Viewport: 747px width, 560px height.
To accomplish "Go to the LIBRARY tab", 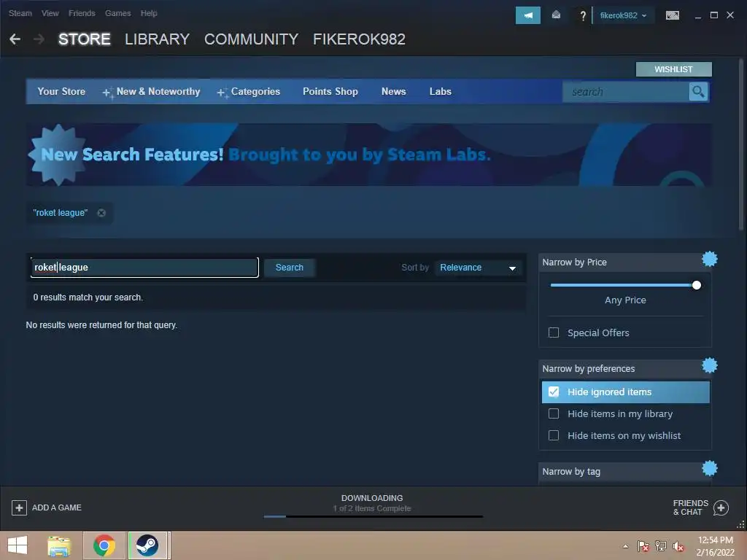I will (158, 39).
